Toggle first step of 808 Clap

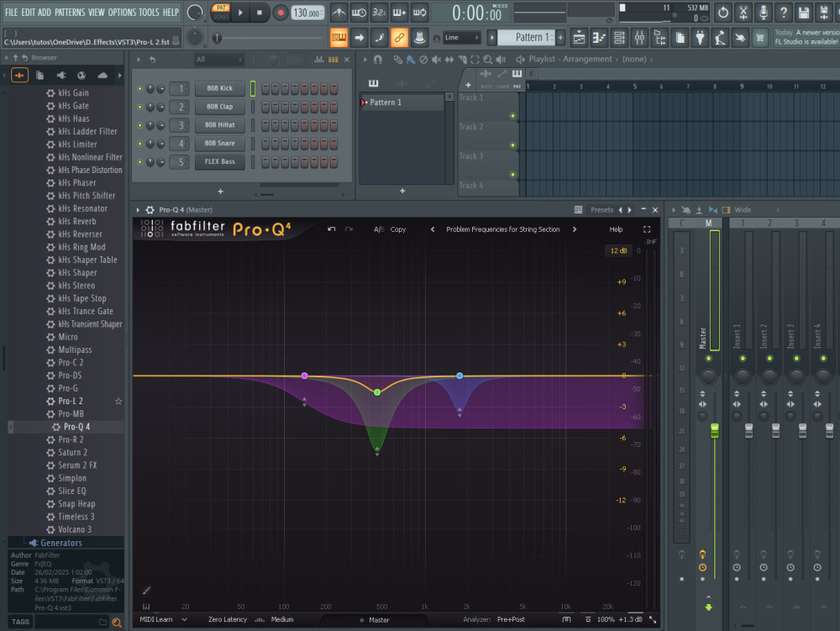(265, 107)
